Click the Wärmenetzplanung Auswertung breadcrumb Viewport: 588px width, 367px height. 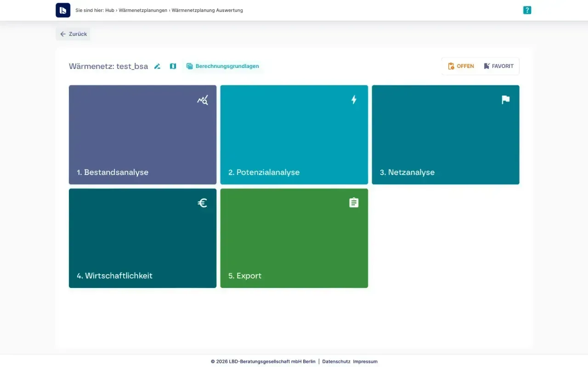(x=207, y=10)
